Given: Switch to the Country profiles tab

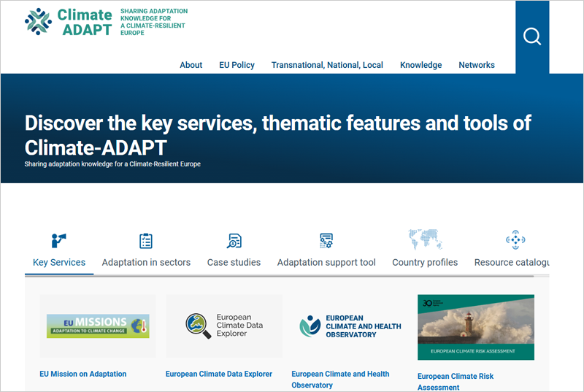Looking at the screenshot, I should click(425, 263).
